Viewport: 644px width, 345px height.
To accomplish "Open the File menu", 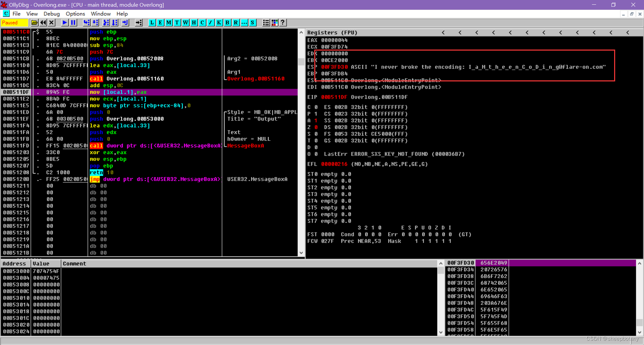I will coord(16,14).
